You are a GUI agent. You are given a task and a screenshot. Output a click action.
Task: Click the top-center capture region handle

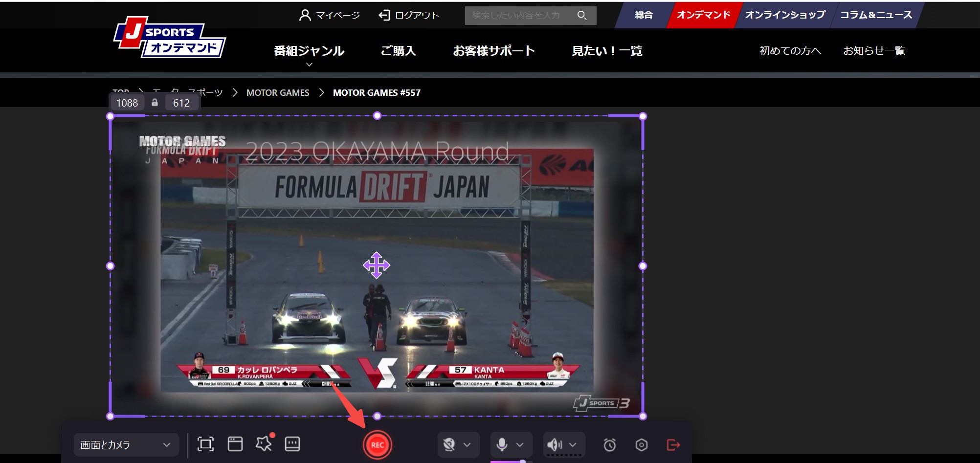coord(377,116)
